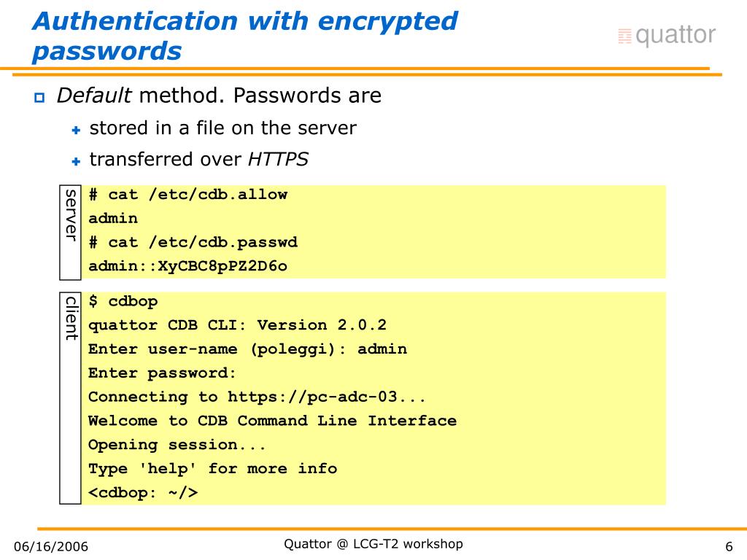Click the 'quattor CDB CLI: Version 2.0.2' line
This screenshot has height=560, width=747.
(237, 325)
